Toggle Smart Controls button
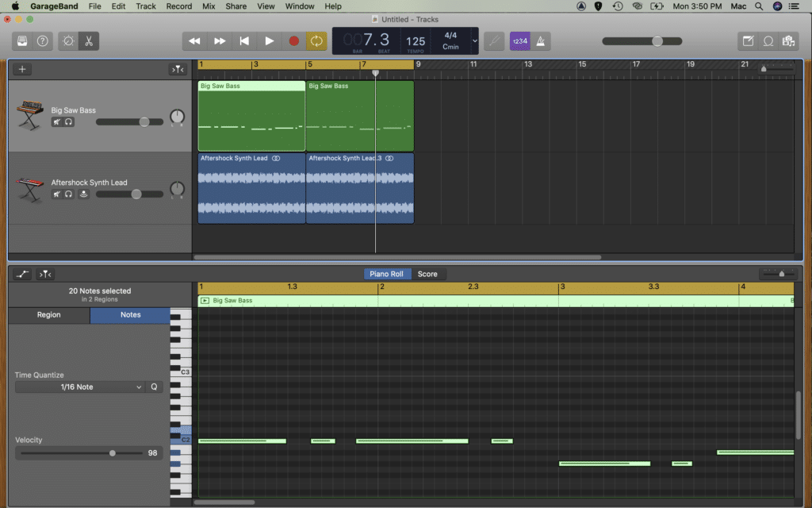This screenshot has width=812, height=508. coord(68,41)
